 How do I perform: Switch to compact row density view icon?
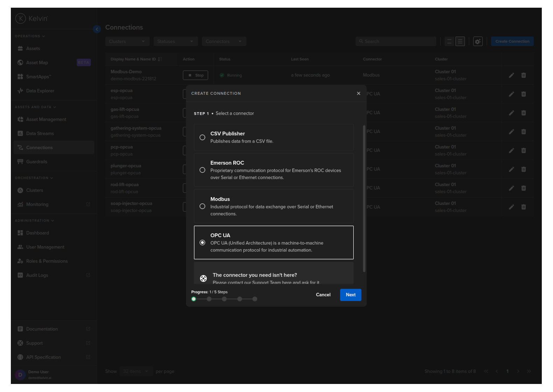[x=449, y=41]
